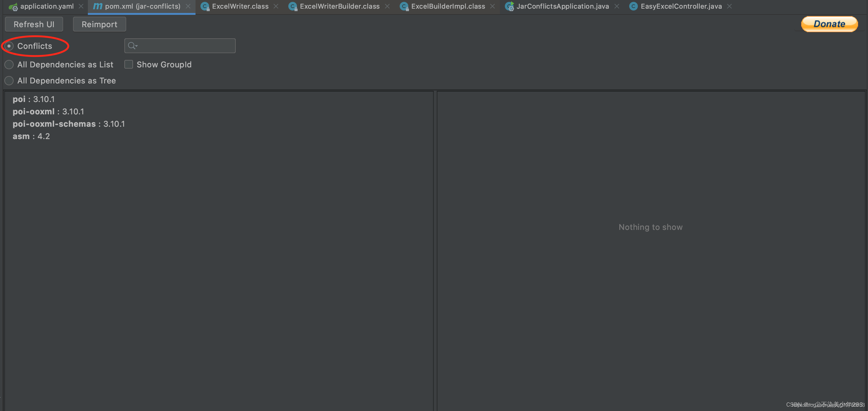
Task: Click the Reimport button
Action: (x=99, y=24)
